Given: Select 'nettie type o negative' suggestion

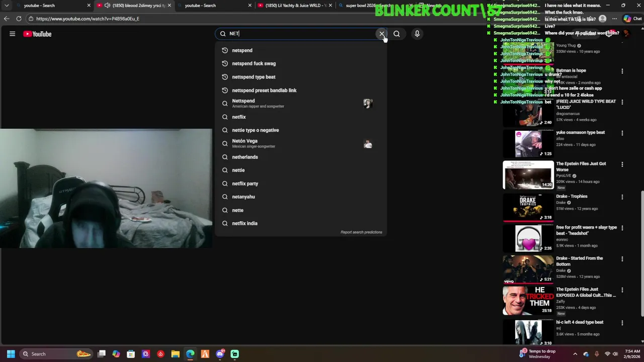Looking at the screenshot, I should pos(301,130).
